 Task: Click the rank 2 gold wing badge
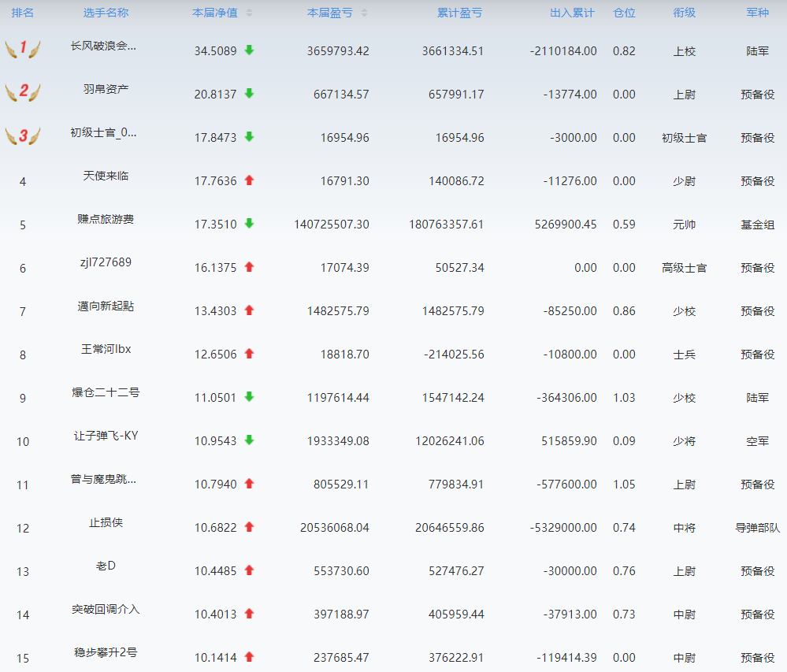23,92
